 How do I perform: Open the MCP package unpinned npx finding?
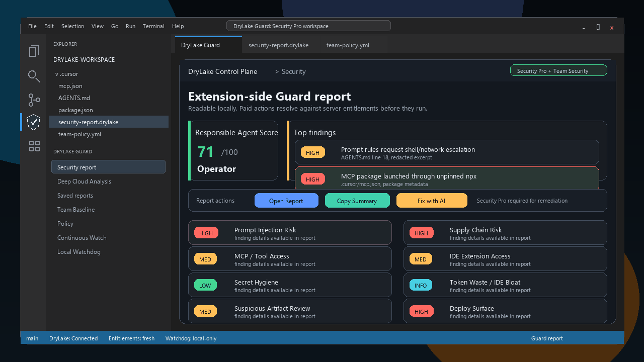click(x=447, y=178)
